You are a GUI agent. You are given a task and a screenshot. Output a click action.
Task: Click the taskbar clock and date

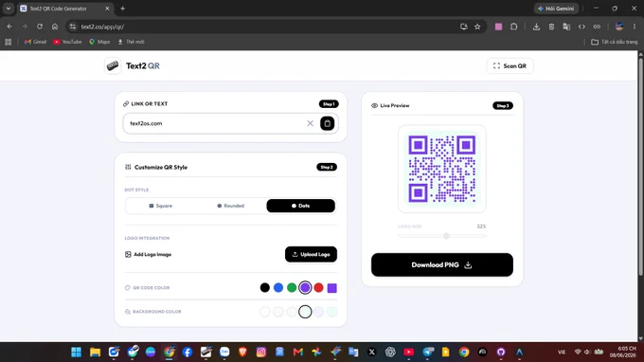623,353
